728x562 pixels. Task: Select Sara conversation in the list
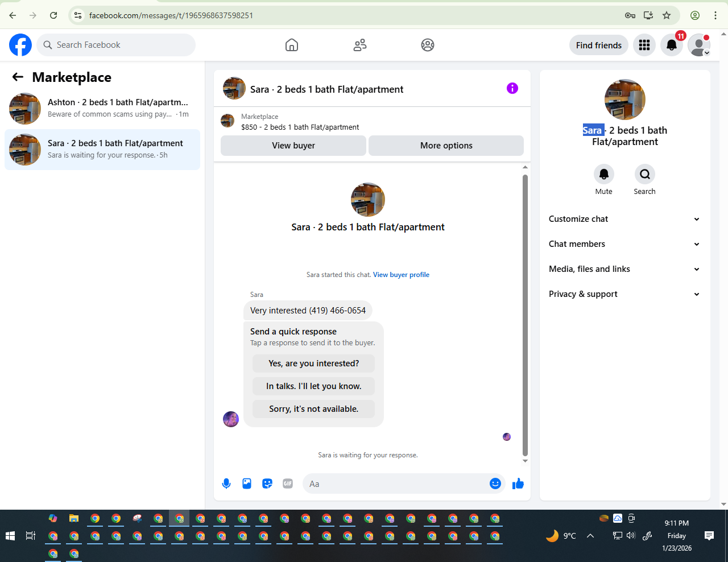(102, 150)
